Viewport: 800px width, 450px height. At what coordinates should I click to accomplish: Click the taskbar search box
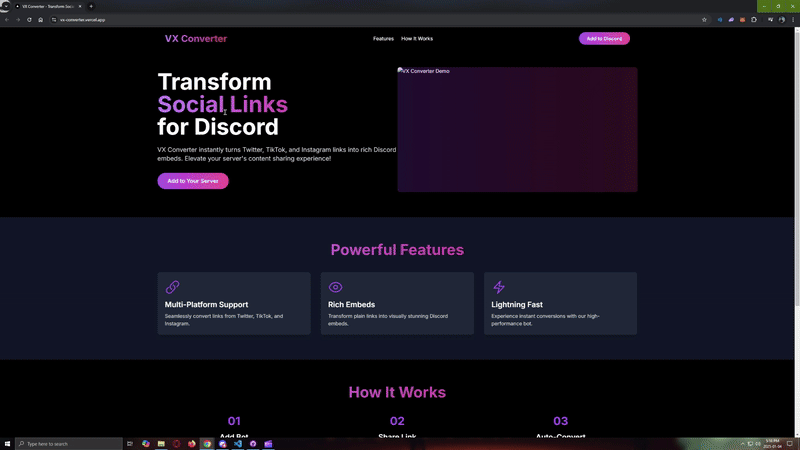(69, 444)
